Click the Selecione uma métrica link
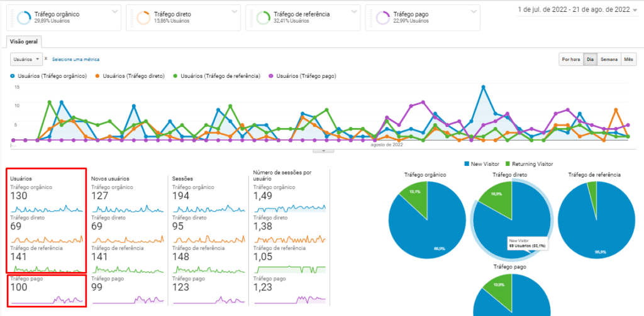The width and height of the screenshot is (644, 316). (75, 60)
